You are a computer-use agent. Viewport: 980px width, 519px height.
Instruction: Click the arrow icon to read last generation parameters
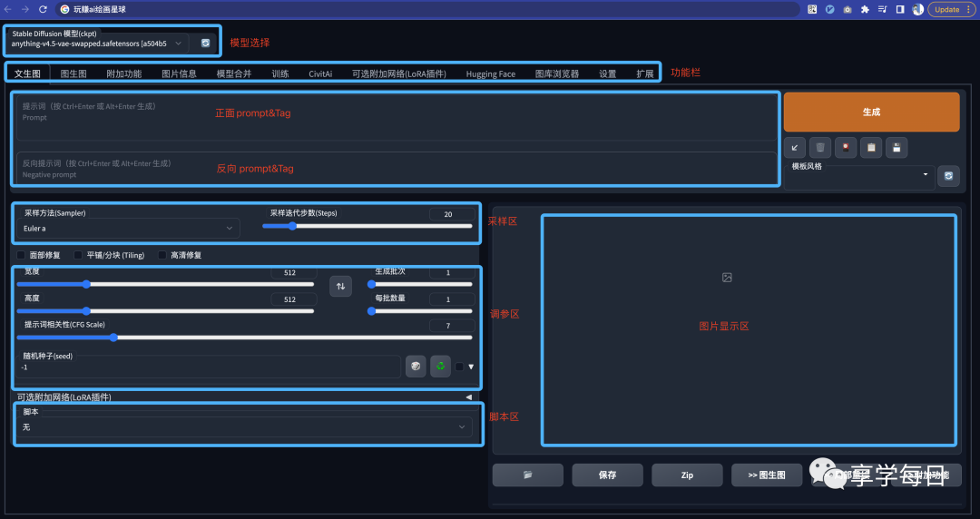(x=794, y=148)
